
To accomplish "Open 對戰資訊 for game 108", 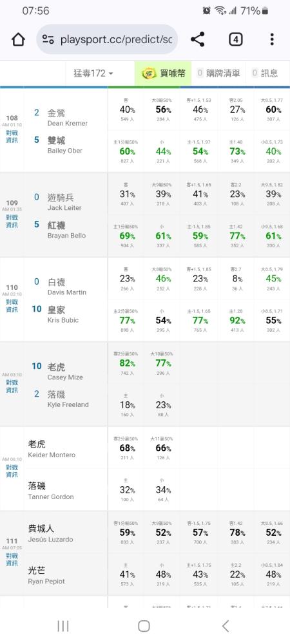I will click(x=12, y=137).
